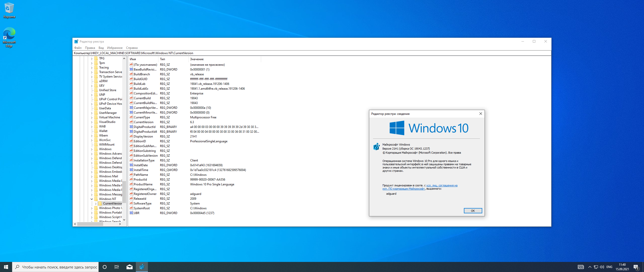
Task: Sort values by the Тип column header
Action: 173,59
